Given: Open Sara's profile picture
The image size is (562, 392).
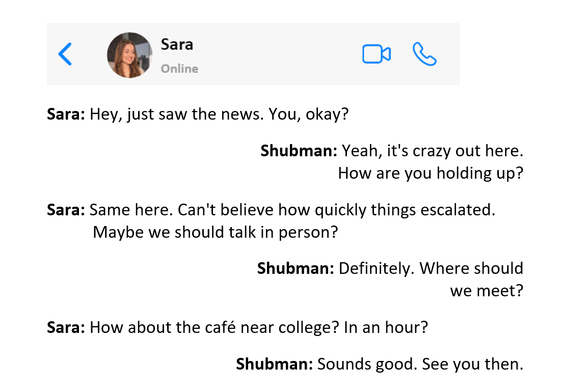Looking at the screenshot, I should click(x=130, y=55).
